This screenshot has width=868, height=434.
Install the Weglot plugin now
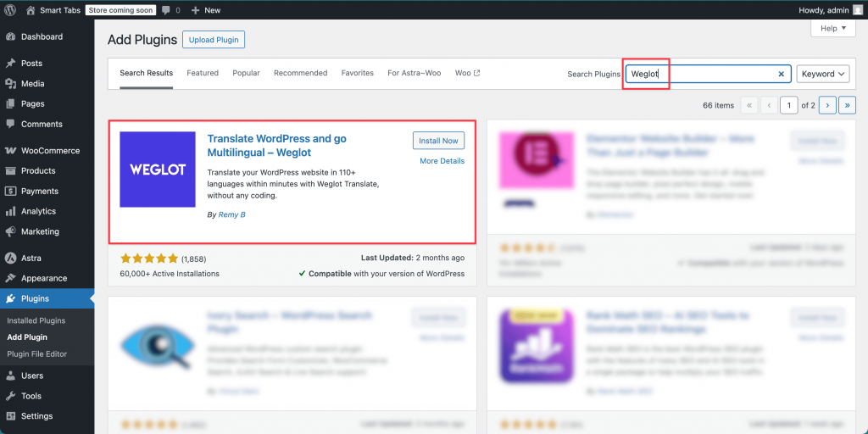pos(438,141)
